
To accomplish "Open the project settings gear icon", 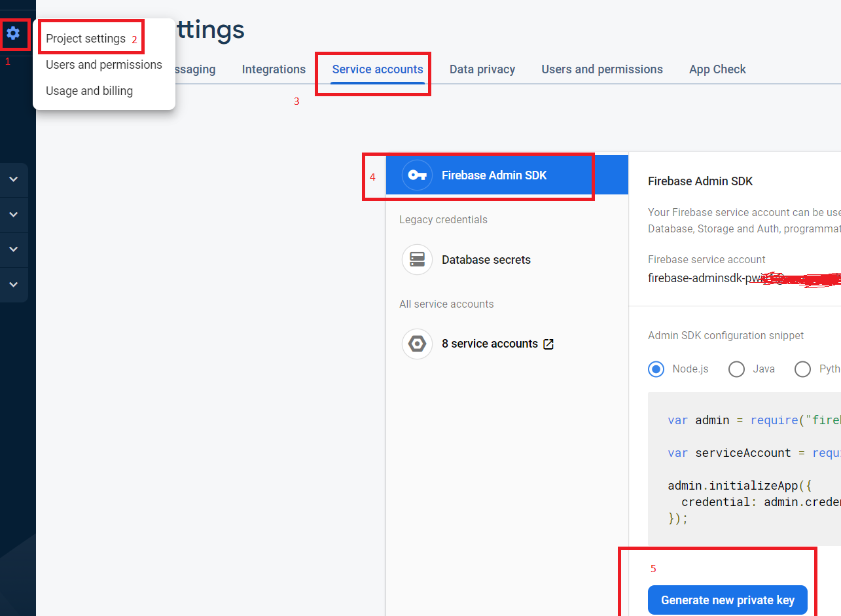I will (x=14, y=32).
